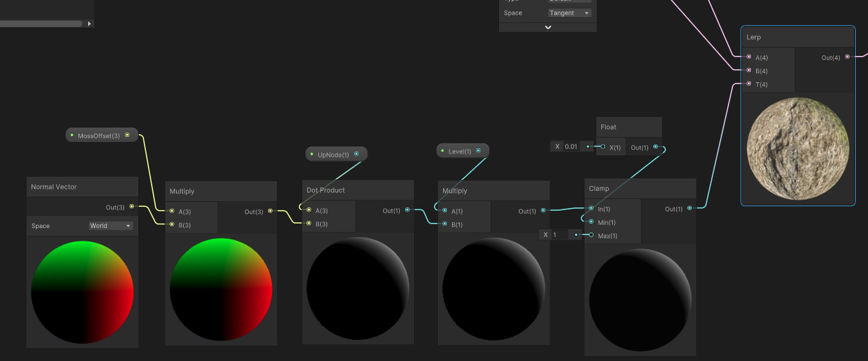This screenshot has height=361, width=868.
Task: Click the Dot Product node preview sphere
Action: point(357,288)
